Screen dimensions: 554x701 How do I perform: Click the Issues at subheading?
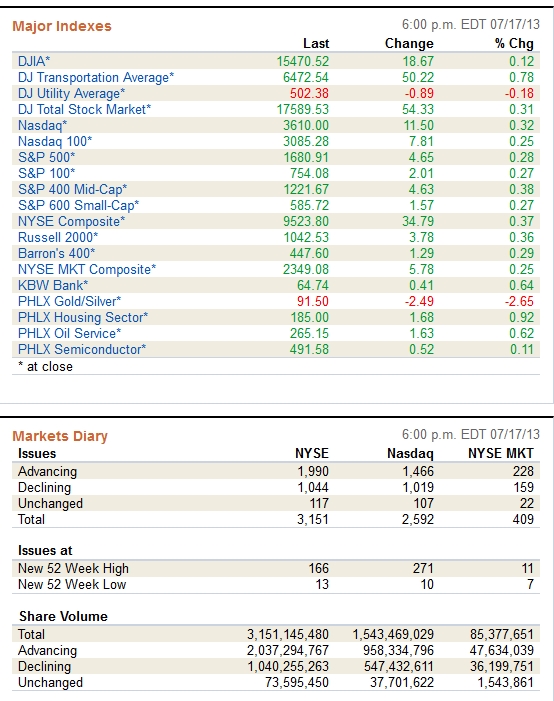pyautogui.click(x=45, y=551)
